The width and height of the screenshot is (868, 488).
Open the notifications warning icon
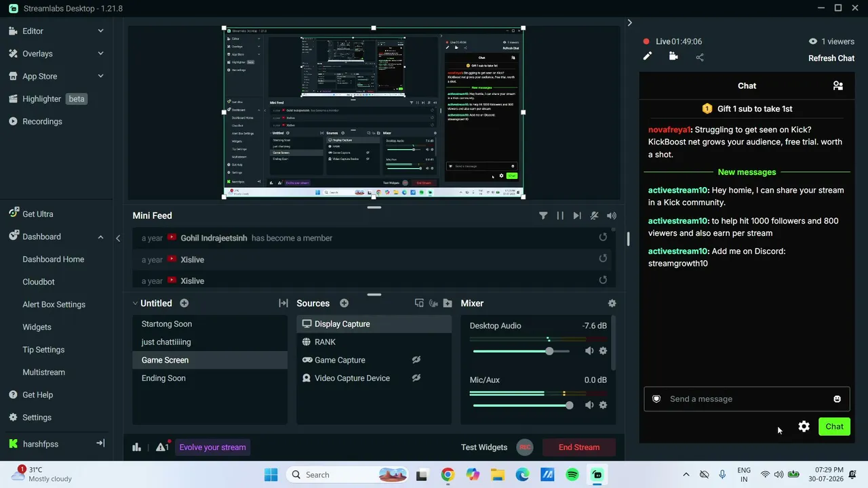click(x=162, y=447)
